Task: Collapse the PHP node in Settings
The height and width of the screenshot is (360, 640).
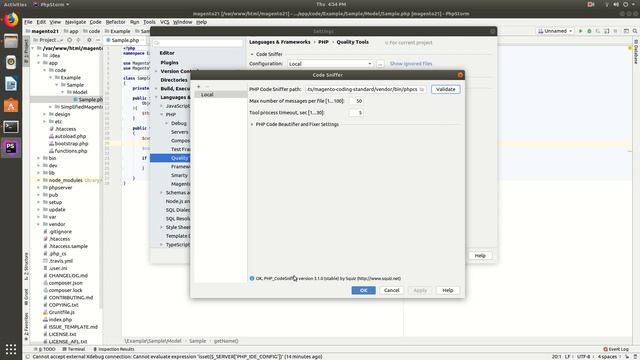Action: point(162,115)
